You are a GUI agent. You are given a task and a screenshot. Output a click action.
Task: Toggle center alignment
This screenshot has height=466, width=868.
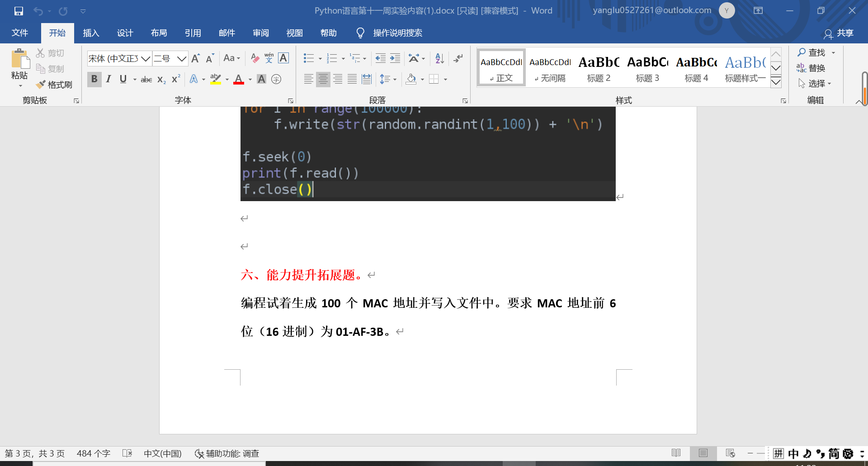[323, 80]
